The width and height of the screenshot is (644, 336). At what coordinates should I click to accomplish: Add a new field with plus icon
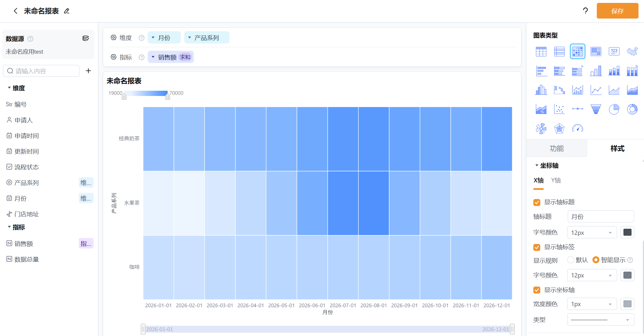pyautogui.click(x=88, y=71)
